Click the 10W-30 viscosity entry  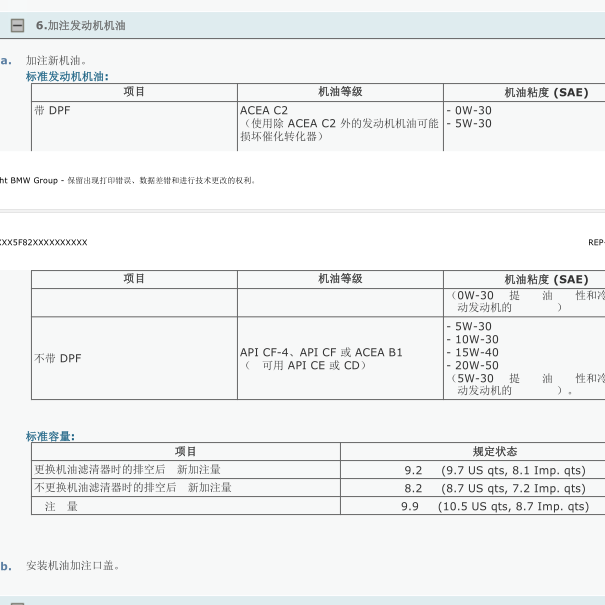[x=477, y=340]
